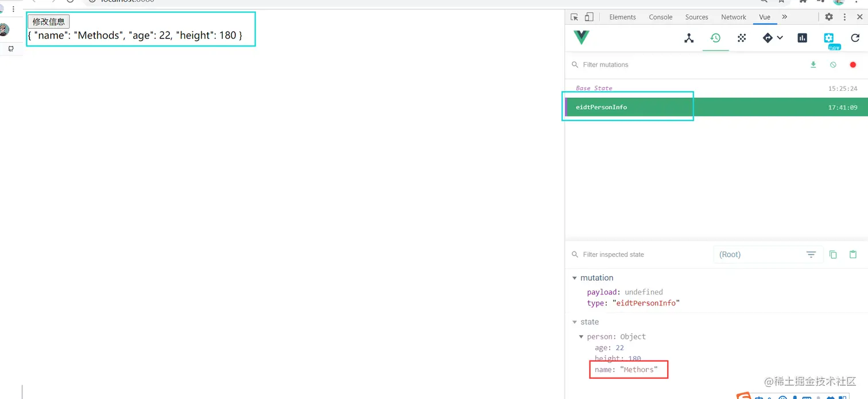Open Vue events view
Image resolution: width=868 pixels, height=399 pixels.
point(742,38)
